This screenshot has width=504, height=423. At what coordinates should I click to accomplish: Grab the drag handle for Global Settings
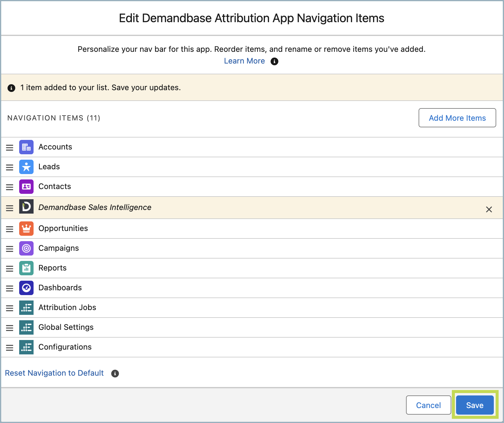point(10,328)
